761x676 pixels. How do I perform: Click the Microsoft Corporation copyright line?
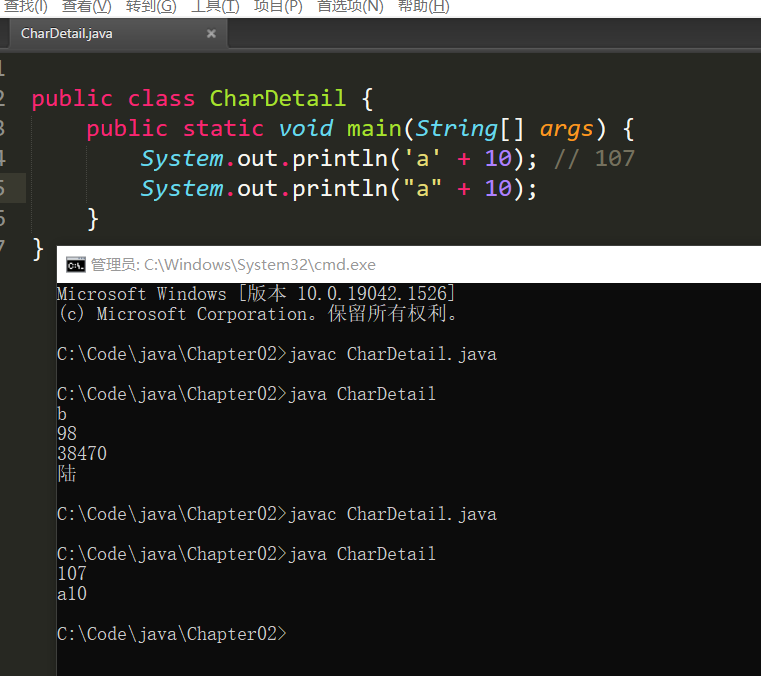[258, 314]
